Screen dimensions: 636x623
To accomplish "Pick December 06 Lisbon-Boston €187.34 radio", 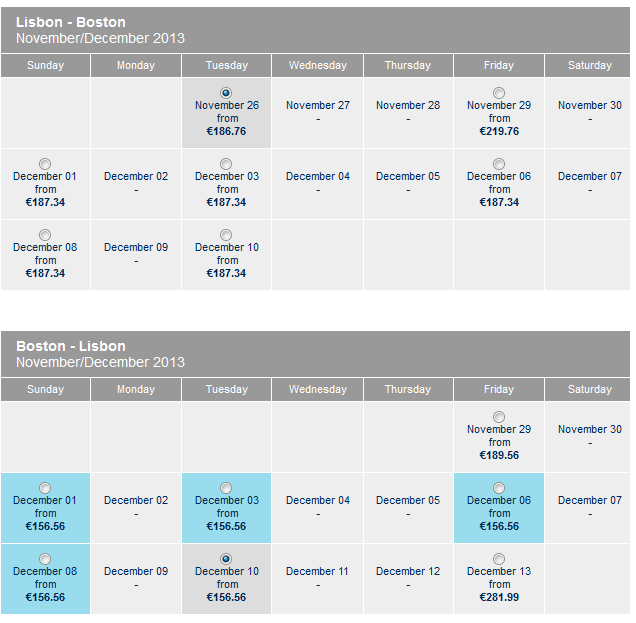I will 498,164.
